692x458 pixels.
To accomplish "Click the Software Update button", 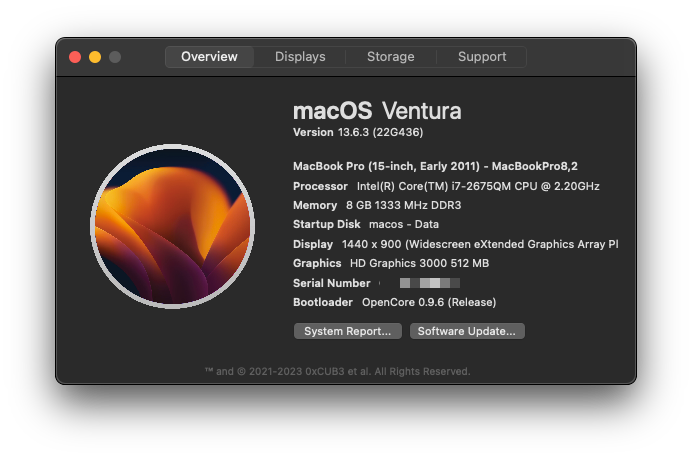I will point(467,331).
